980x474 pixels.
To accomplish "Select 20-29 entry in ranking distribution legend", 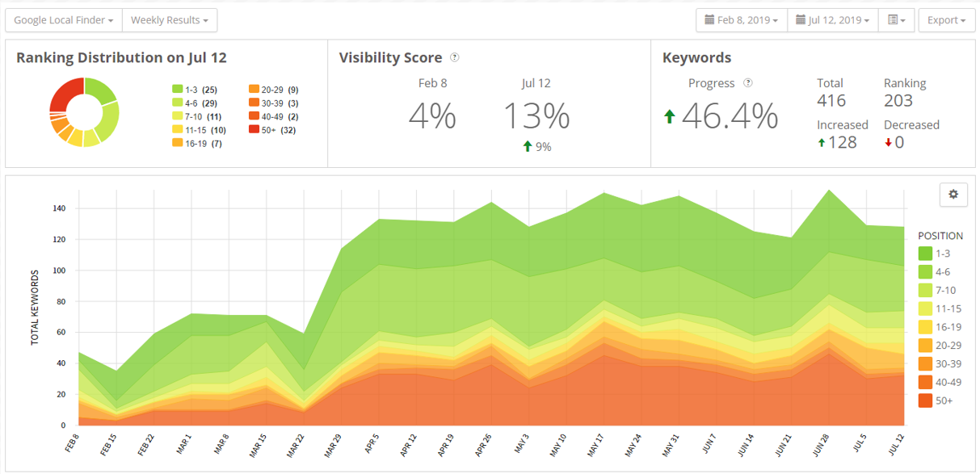I will click(273, 90).
